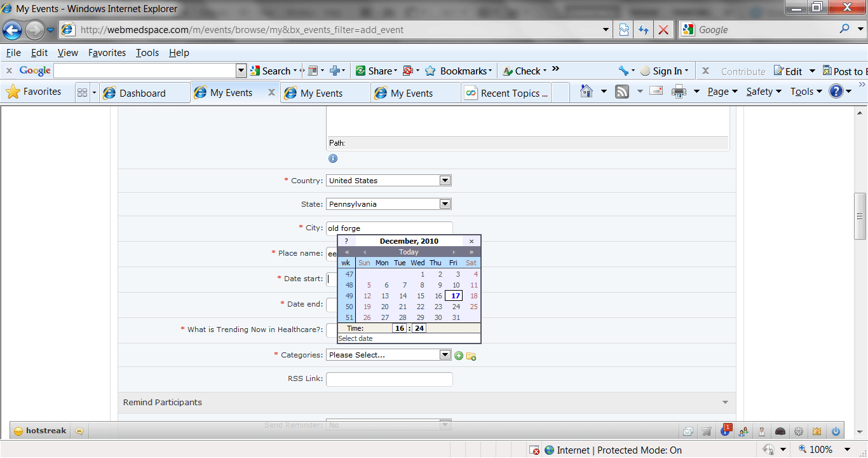Viewport: 868px width, 458px height.
Task: Click the RSS Link input field
Action: 389,379
